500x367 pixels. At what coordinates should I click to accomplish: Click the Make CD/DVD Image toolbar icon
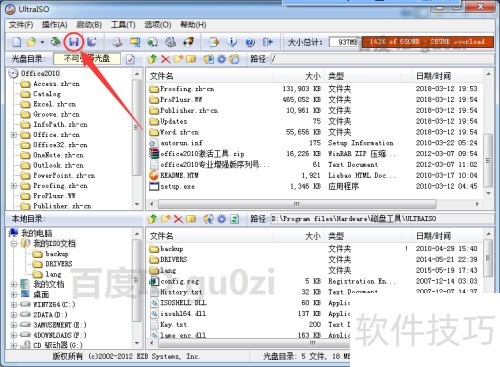point(117,42)
